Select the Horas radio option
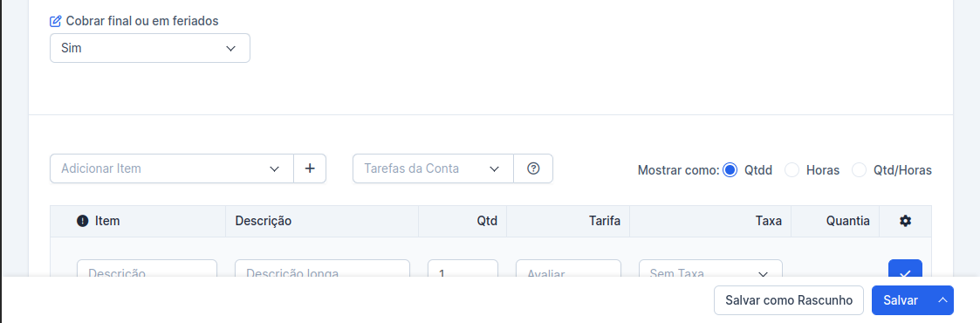 pos(792,170)
